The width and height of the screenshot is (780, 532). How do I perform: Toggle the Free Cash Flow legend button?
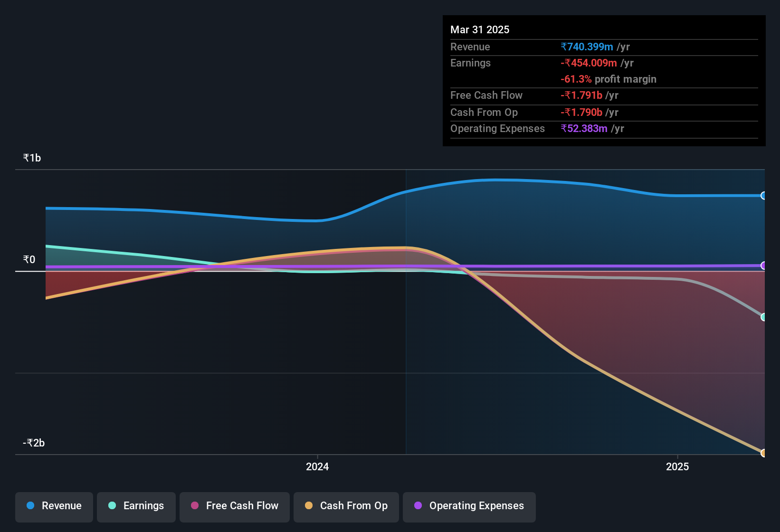235,507
